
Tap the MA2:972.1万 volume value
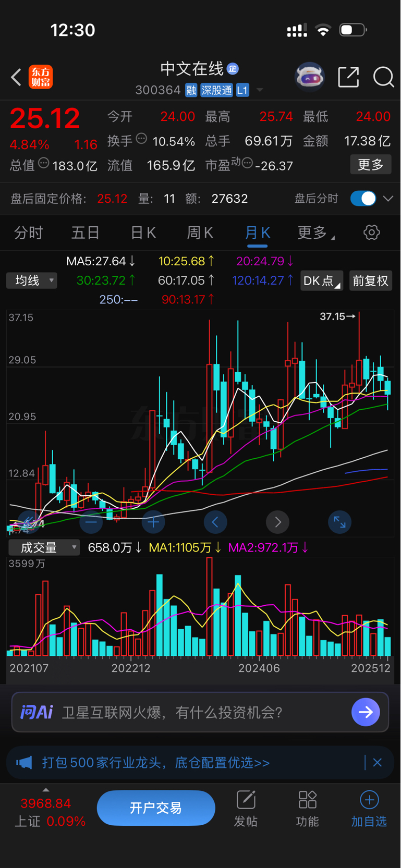(x=269, y=547)
